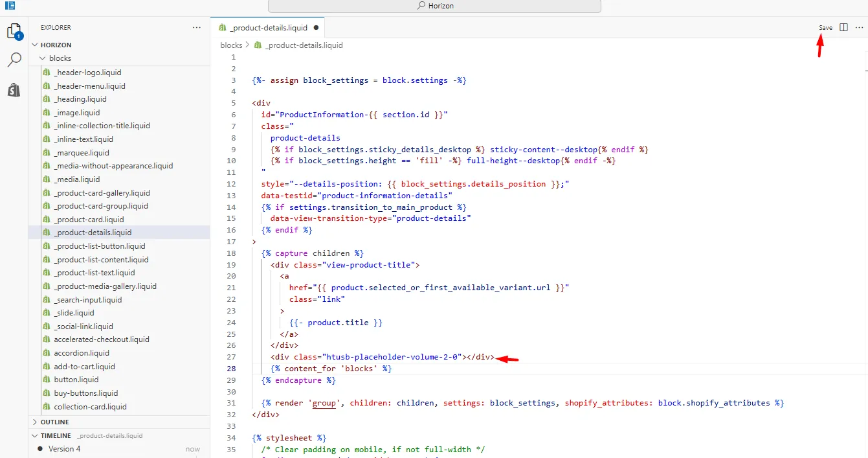Open _marquee.liquid file
Viewport: 868px width, 458px height.
click(82, 153)
